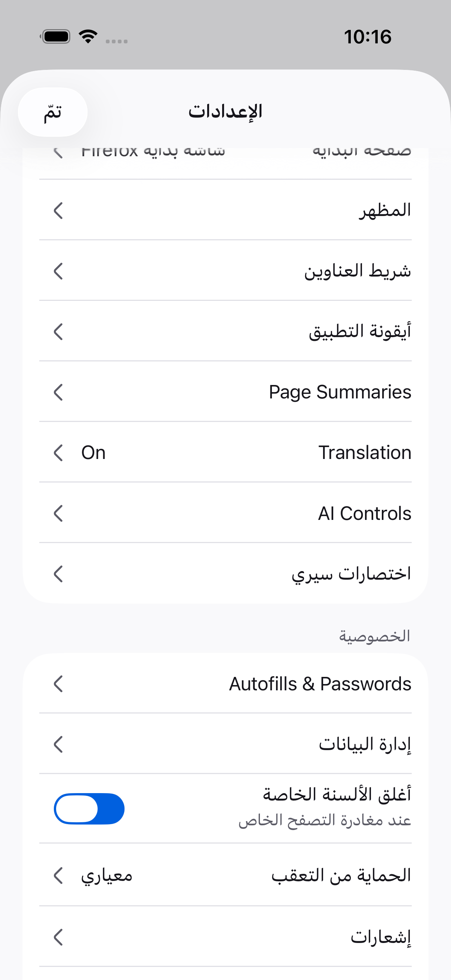Toggle the أغلق الألسنة الخاصة switch
Screen dimensions: 451x980
(89, 808)
